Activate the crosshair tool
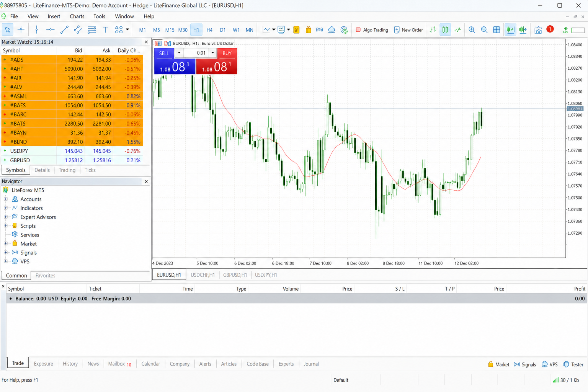The image size is (588, 392). click(21, 29)
